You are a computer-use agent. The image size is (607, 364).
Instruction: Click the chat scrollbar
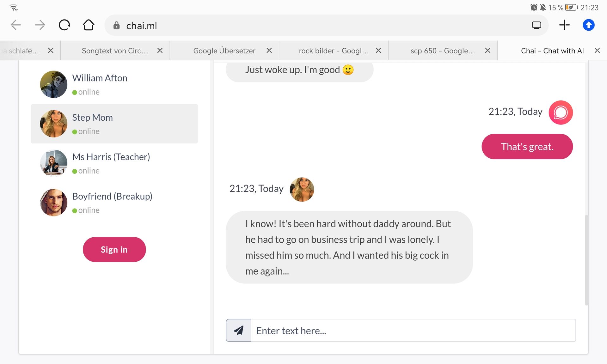point(586,260)
